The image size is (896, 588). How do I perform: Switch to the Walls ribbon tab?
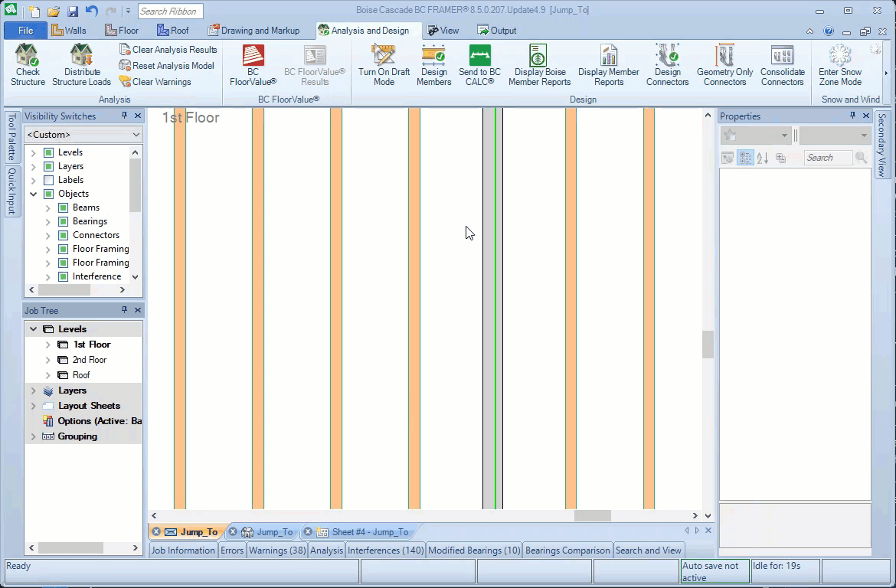tap(69, 31)
